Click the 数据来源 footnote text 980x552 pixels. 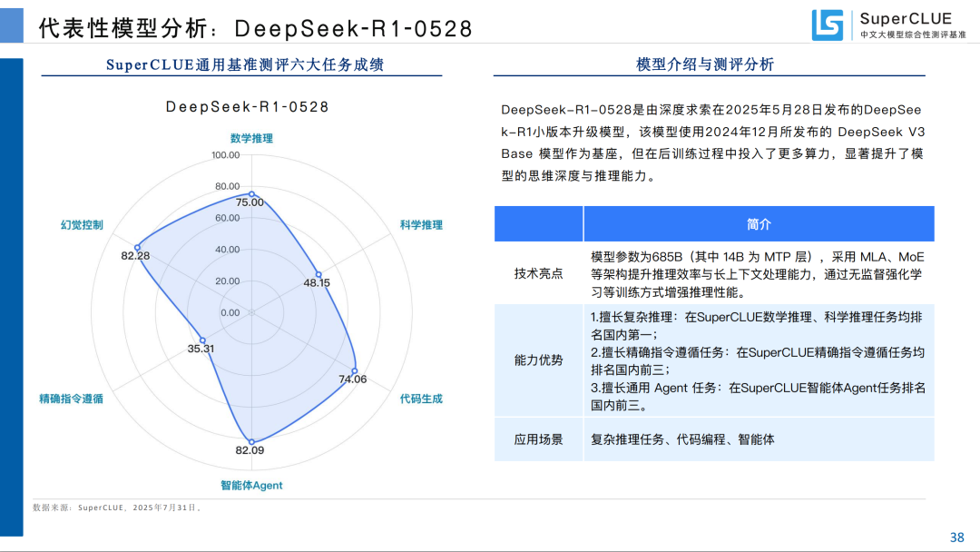coord(116,508)
